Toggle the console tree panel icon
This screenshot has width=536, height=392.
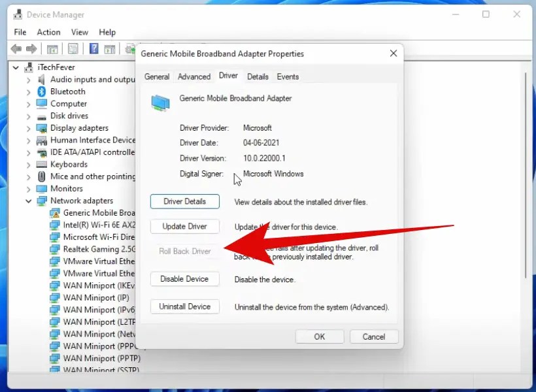point(52,48)
